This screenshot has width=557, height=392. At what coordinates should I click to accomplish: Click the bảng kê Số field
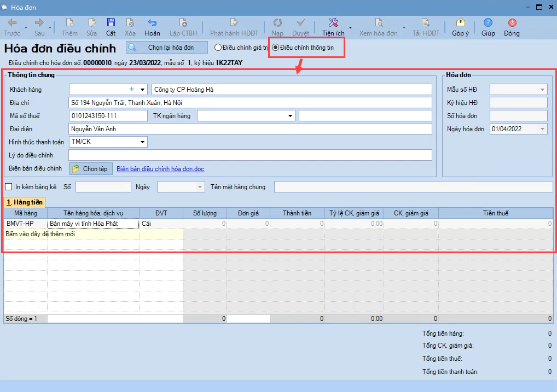pos(103,187)
